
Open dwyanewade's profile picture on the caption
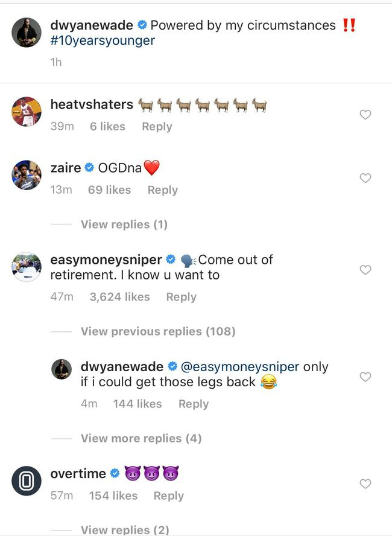[27, 33]
